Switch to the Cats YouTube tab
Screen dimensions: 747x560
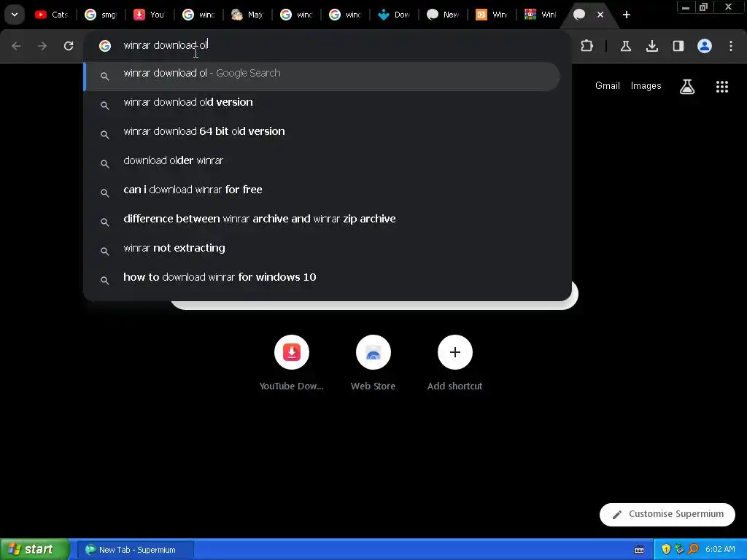tap(52, 15)
